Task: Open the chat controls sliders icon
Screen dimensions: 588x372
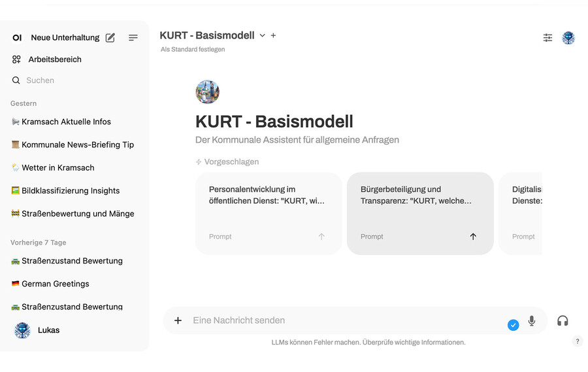Action: pos(547,37)
